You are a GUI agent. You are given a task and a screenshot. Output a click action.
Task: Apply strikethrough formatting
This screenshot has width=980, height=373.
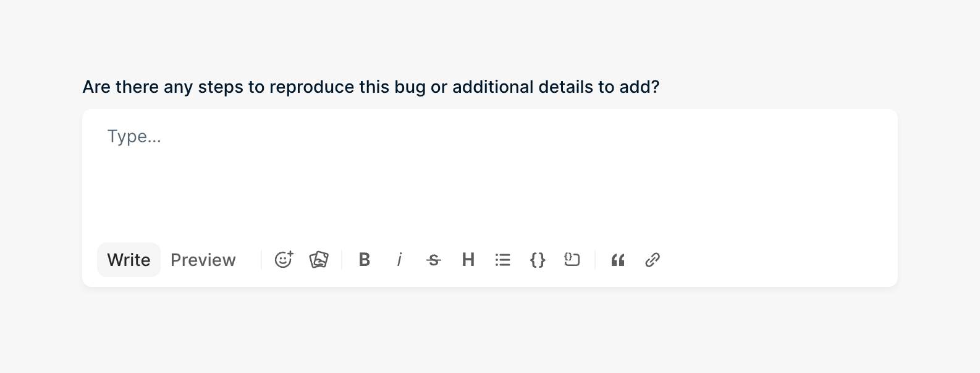[x=434, y=260]
